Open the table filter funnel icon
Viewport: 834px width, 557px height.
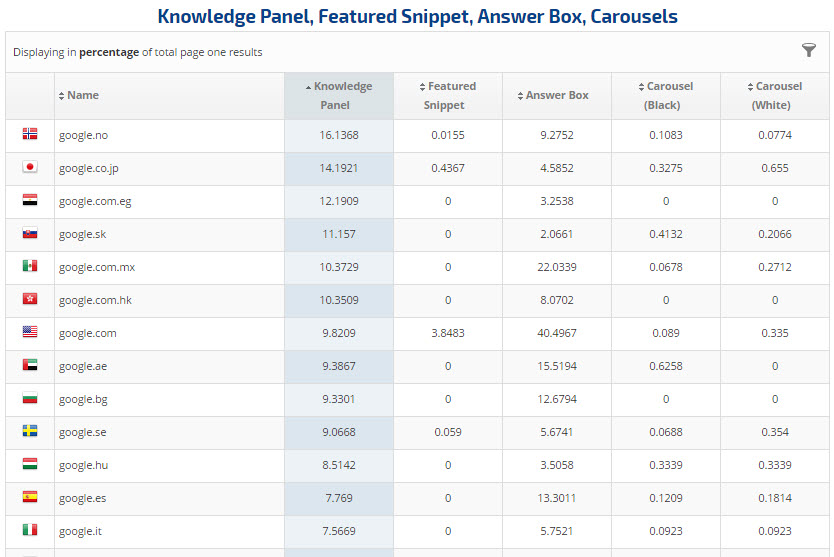point(809,51)
